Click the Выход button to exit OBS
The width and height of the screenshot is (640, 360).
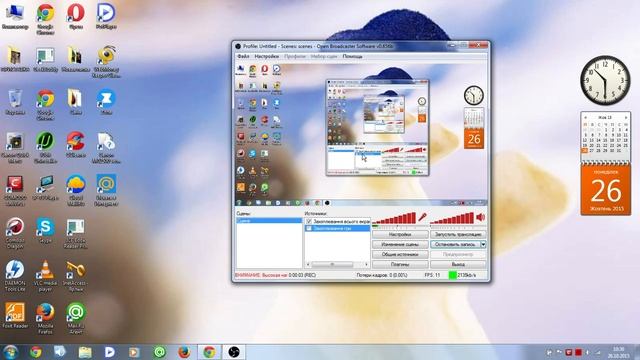click(458, 264)
